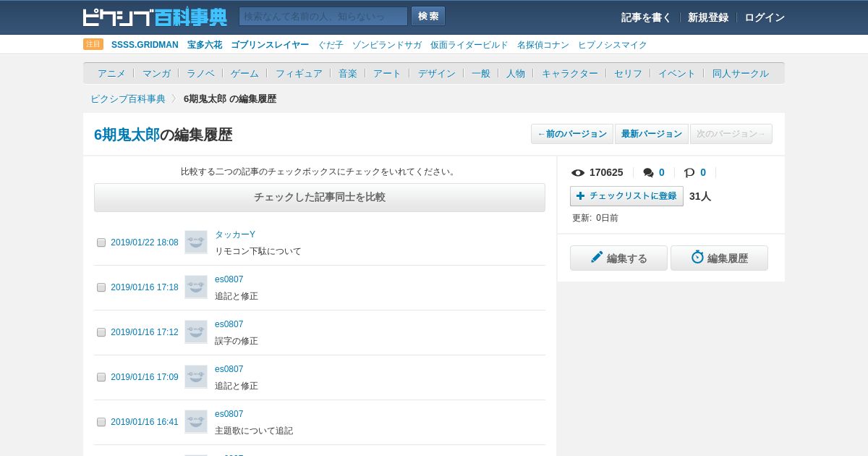The width and height of the screenshot is (868, 456).
Task: Open trending topic ヒプノシスマイク
Action: coord(613,45)
